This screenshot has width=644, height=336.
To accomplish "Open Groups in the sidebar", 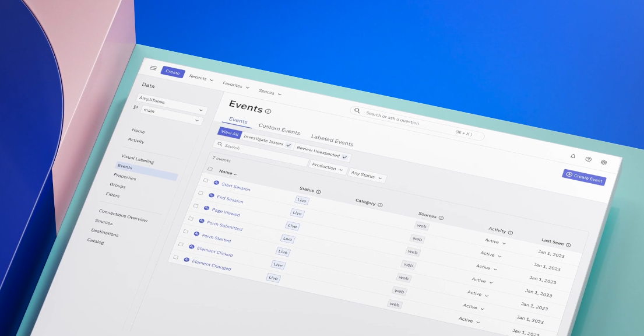I will point(118,185).
